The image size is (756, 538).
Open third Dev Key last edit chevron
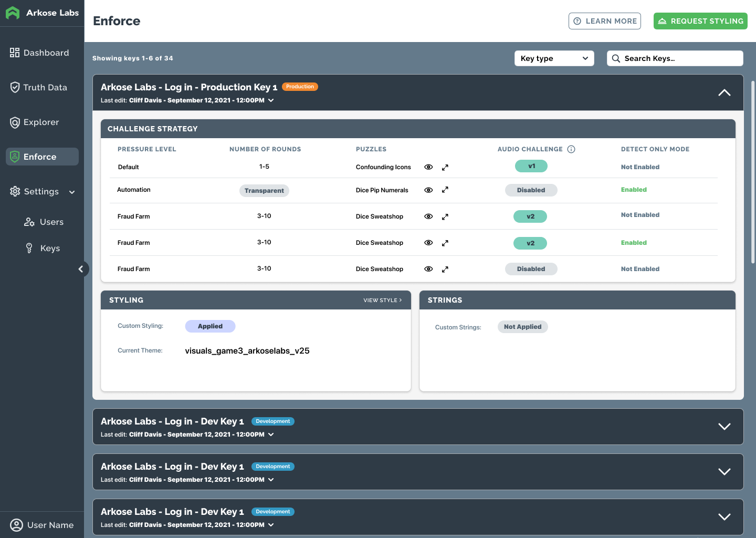click(271, 525)
